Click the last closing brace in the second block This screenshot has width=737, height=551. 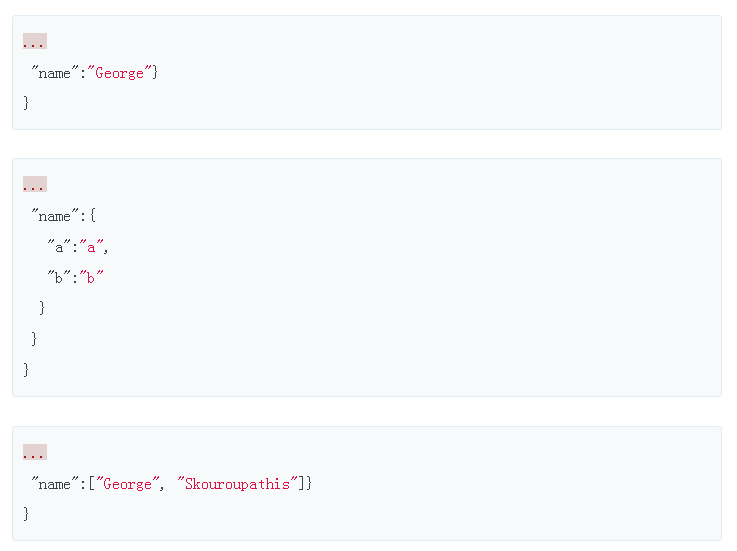click(x=26, y=369)
